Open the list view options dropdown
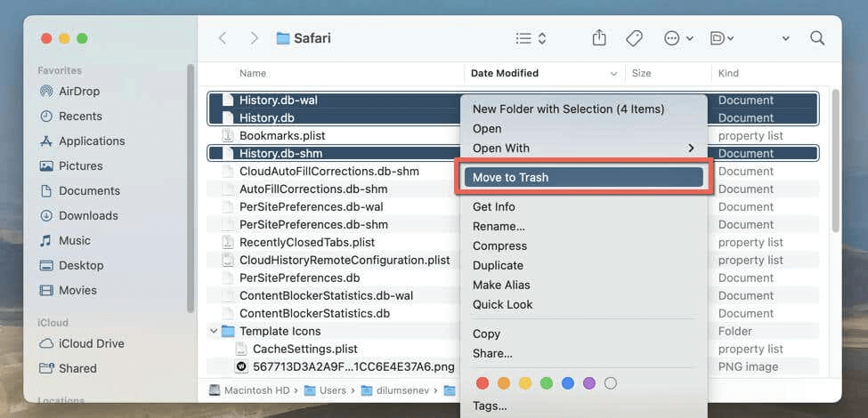This screenshot has width=868, height=418. coord(531,38)
